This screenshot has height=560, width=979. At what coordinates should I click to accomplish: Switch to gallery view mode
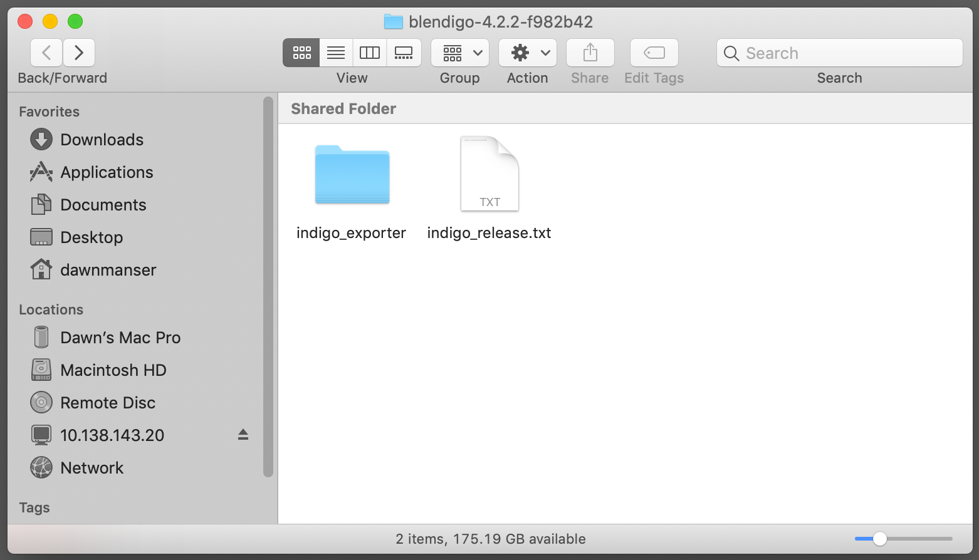[x=404, y=53]
